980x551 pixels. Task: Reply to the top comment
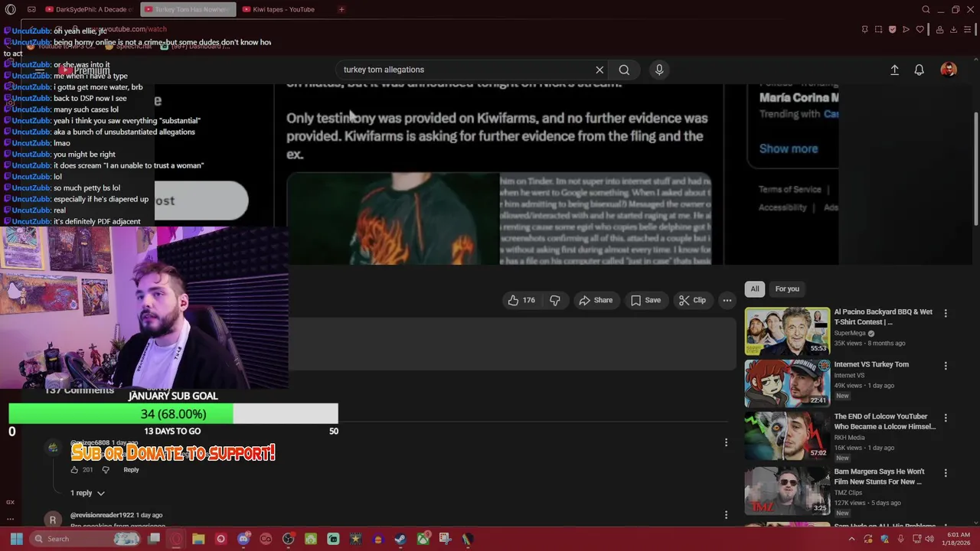131,470
